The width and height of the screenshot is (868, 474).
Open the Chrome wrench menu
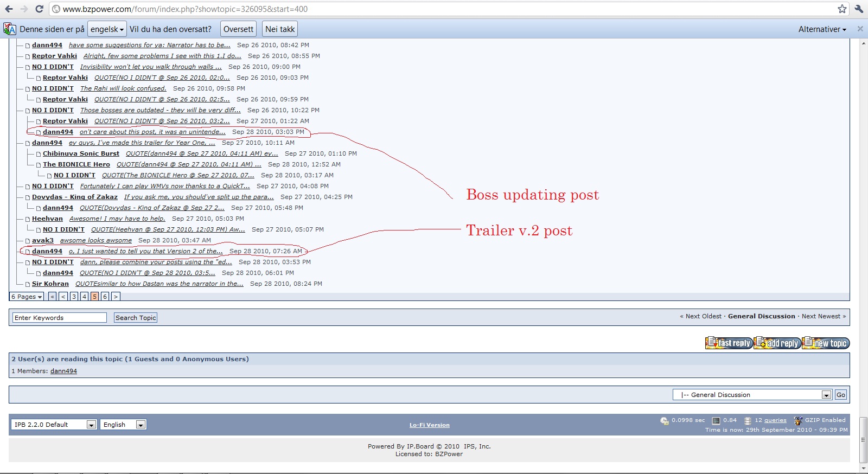tap(859, 9)
